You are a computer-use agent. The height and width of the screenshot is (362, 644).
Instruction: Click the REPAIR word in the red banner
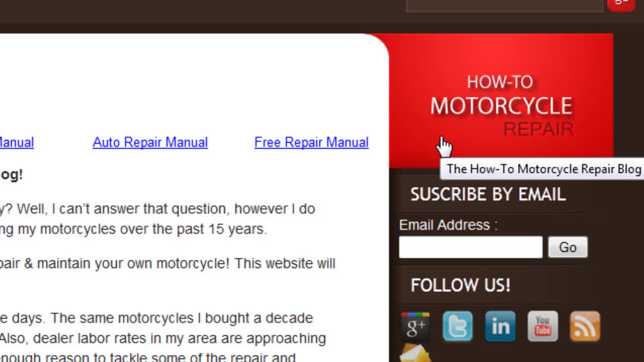(x=538, y=129)
